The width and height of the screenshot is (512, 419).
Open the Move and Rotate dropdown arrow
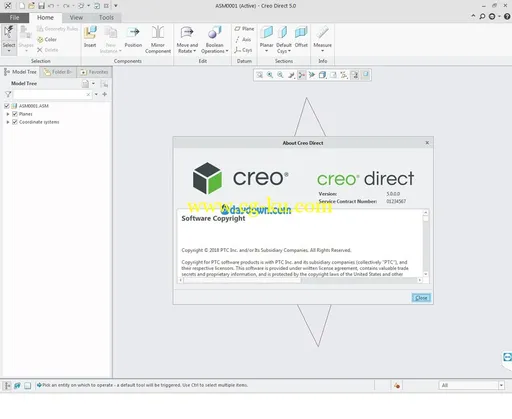[x=195, y=51]
